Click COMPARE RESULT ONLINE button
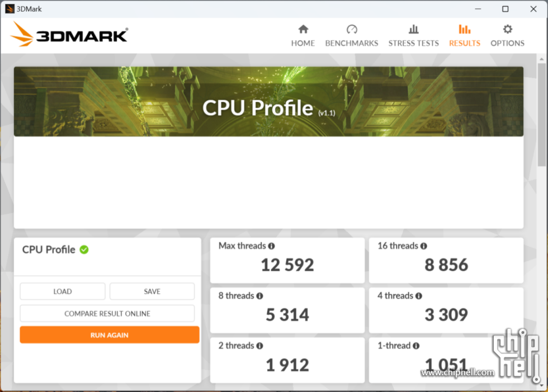Screen dimensions: 548x392 (107, 313)
